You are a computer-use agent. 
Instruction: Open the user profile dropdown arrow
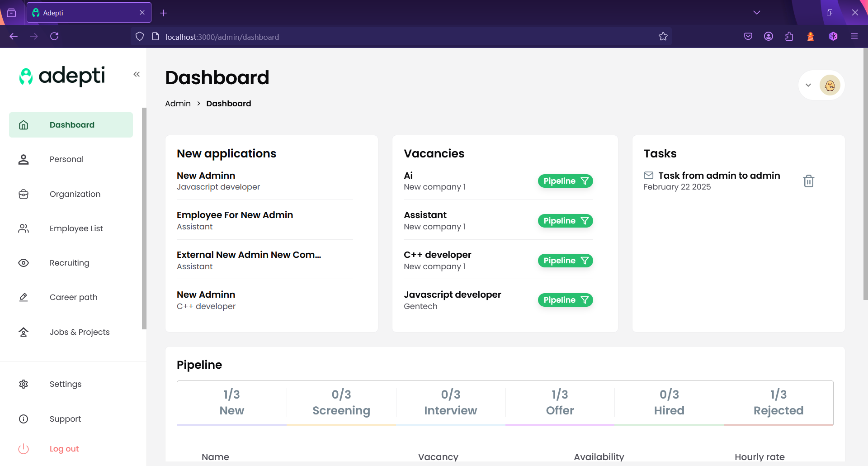tap(808, 85)
